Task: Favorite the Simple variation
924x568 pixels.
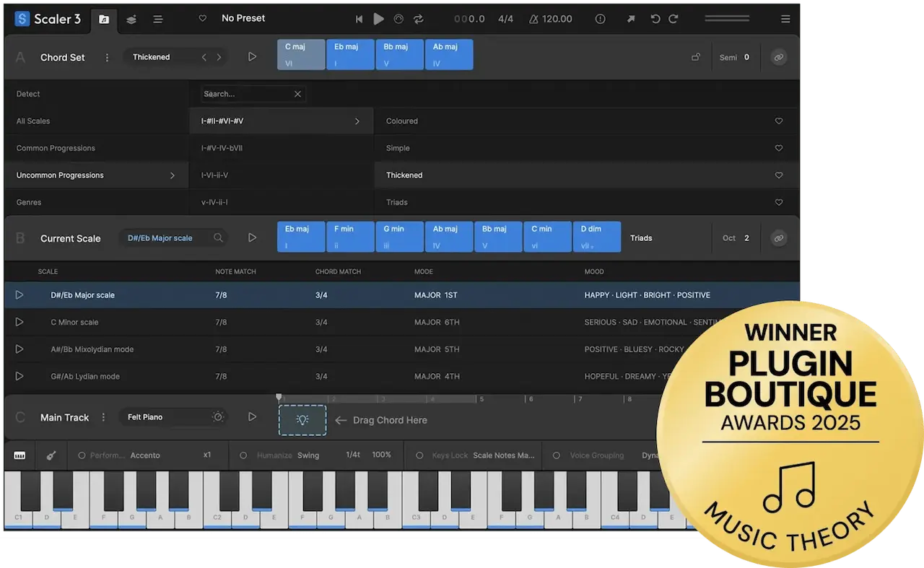Action: click(779, 148)
